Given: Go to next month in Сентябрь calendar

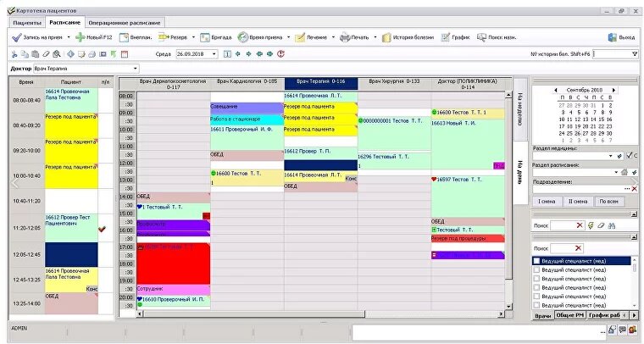Looking at the screenshot, I should pos(613,90).
